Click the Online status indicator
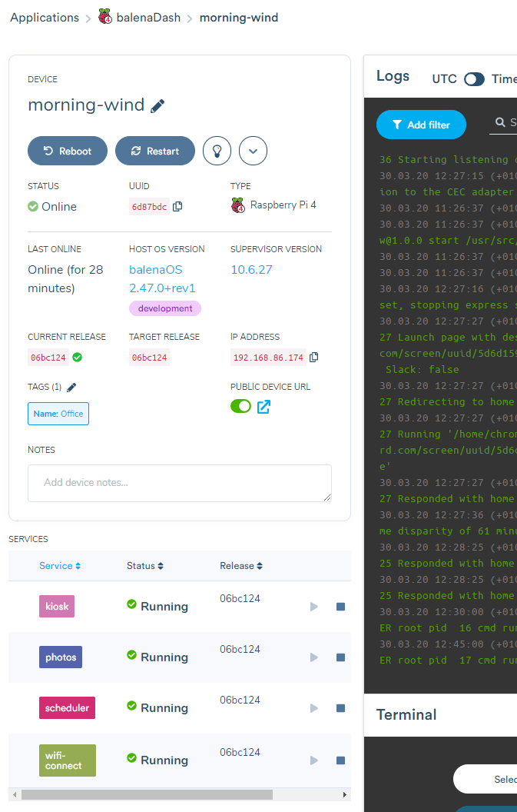 coord(52,207)
